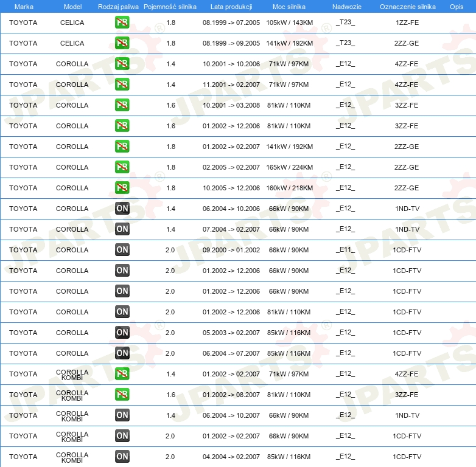The height and width of the screenshot is (467, 476).
Task: Click the Lata produkcji column header
Action: [x=231, y=7]
